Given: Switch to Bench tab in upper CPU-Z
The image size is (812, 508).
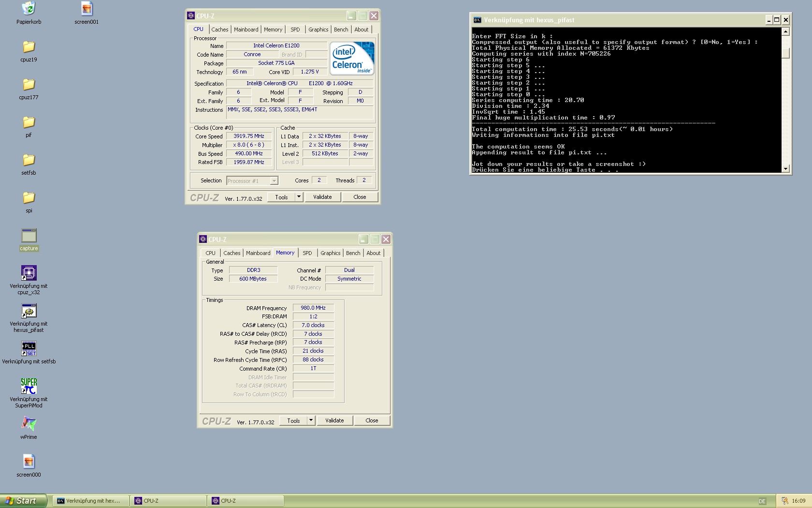Looking at the screenshot, I should 341,30.
